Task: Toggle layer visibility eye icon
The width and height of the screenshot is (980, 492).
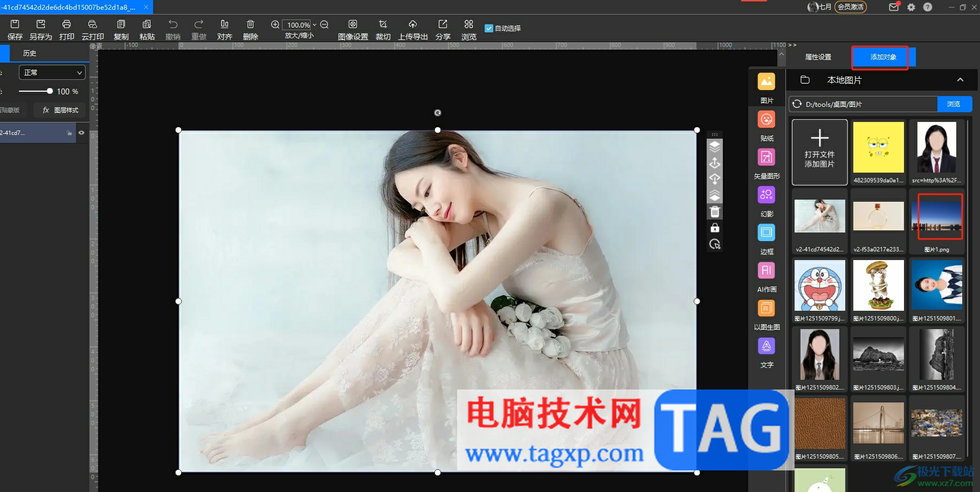Action: click(81, 133)
